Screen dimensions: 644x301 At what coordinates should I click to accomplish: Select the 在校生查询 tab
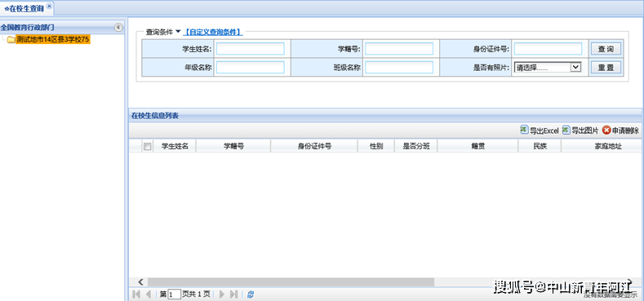pyautogui.click(x=24, y=8)
